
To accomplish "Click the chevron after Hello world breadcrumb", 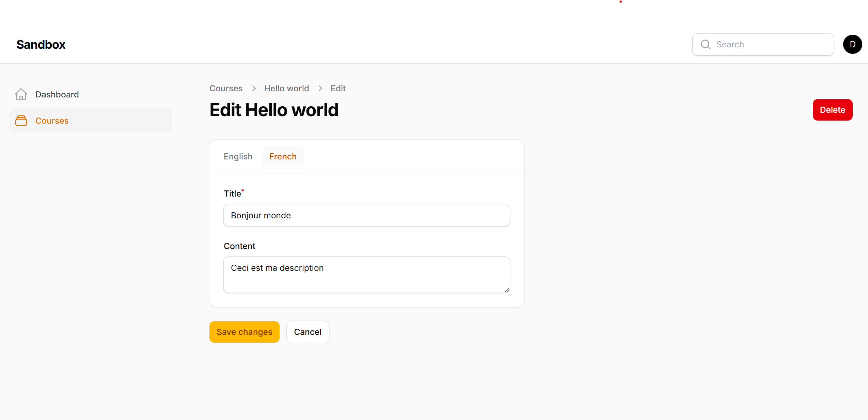I will click(x=320, y=89).
